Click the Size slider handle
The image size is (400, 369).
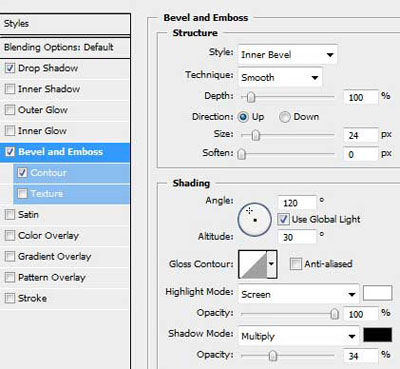click(256, 135)
